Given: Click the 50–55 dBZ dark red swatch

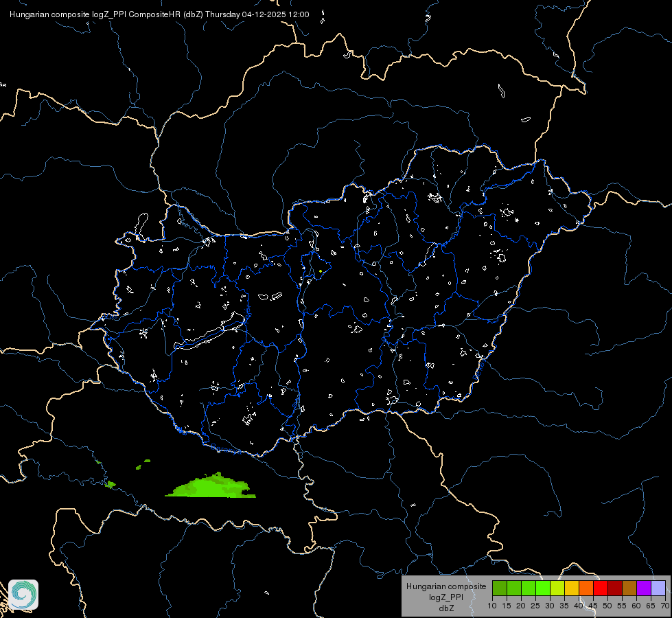Looking at the screenshot, I should (x=615, y=588).
